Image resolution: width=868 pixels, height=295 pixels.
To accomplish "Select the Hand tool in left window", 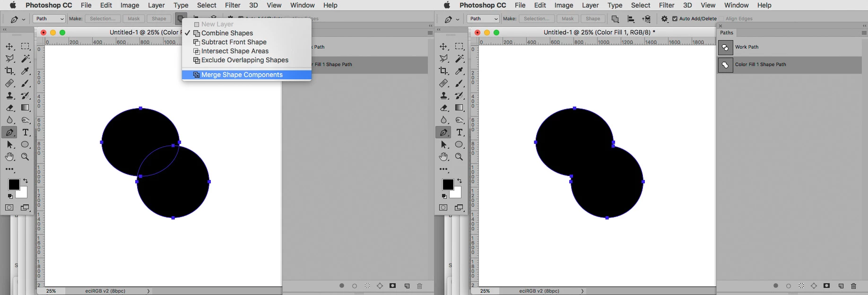I will (9, 157).
